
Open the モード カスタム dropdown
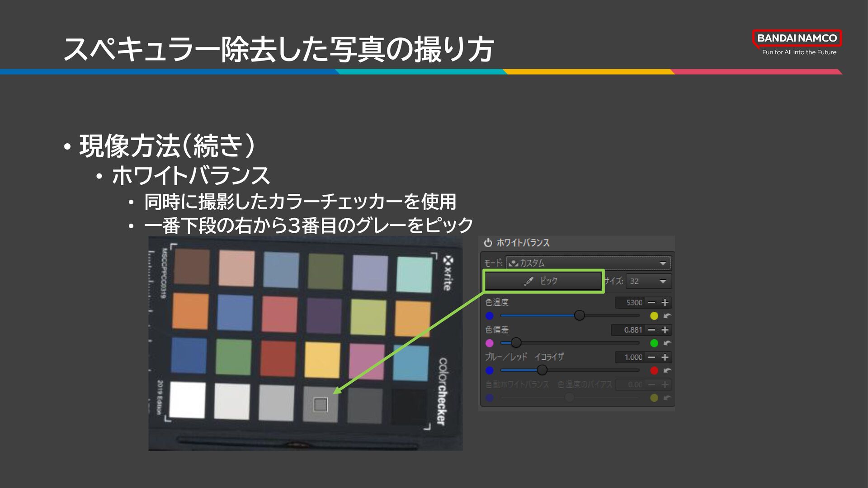pos(588,263)
